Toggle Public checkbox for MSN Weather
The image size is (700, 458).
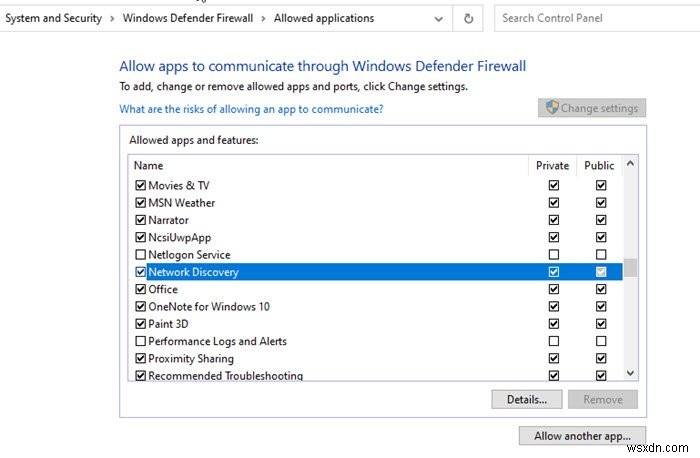coord(601,203)
